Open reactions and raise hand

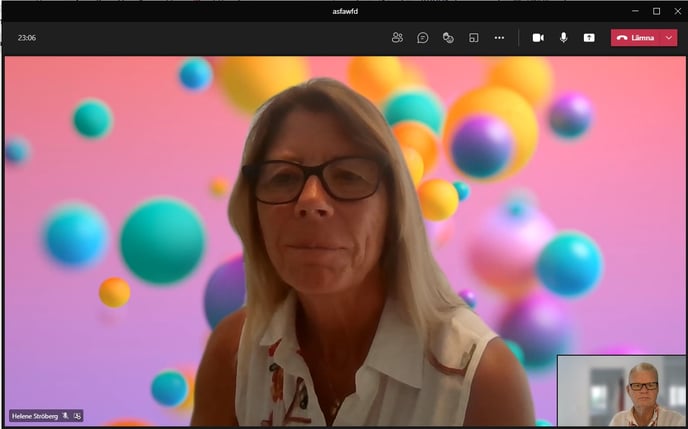click(x=448, y=38)
